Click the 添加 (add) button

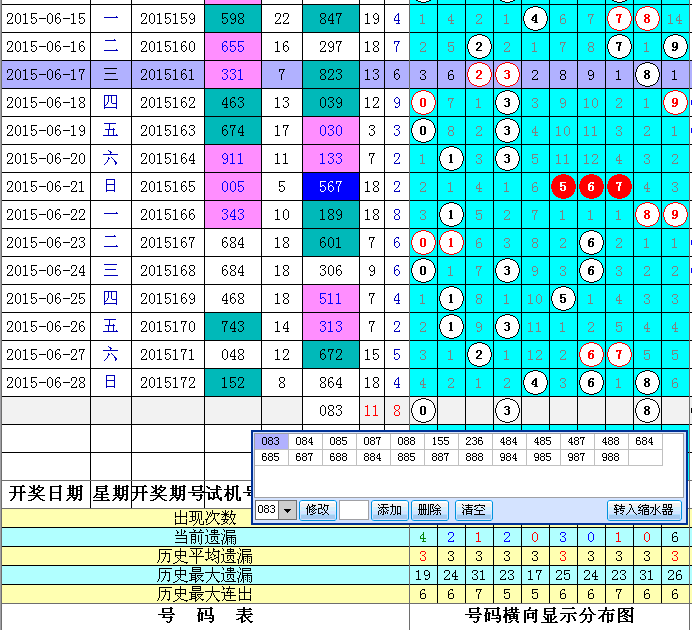[390, 510]
